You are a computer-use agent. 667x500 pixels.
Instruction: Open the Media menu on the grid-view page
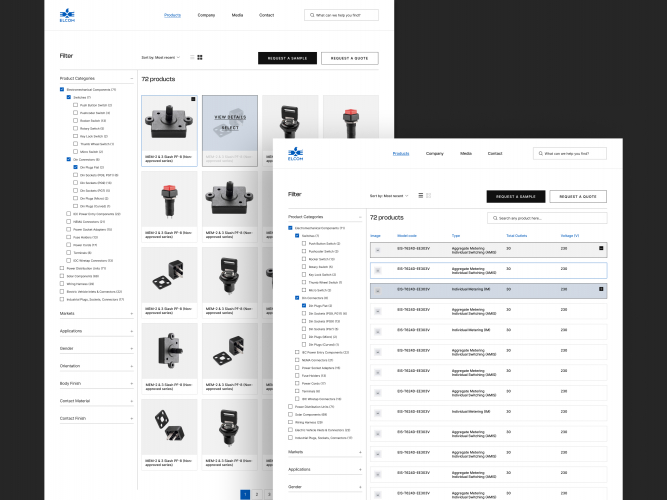click(x=237, y=15)
